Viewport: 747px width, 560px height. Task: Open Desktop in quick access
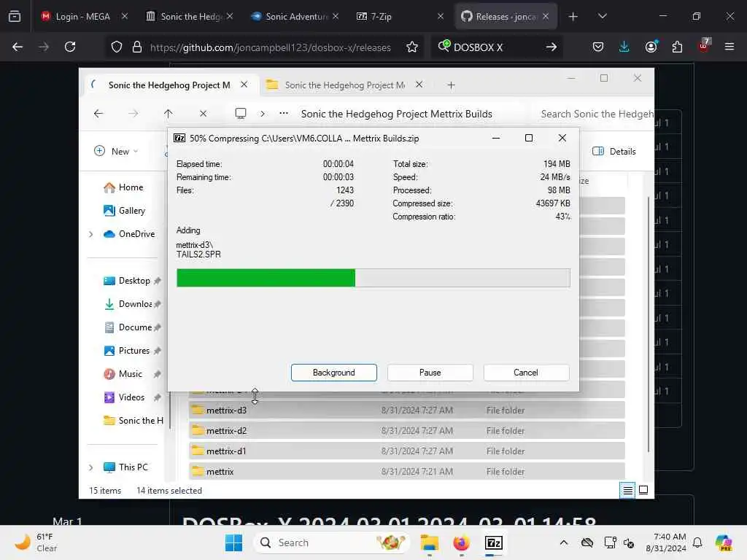click(126, 281)
